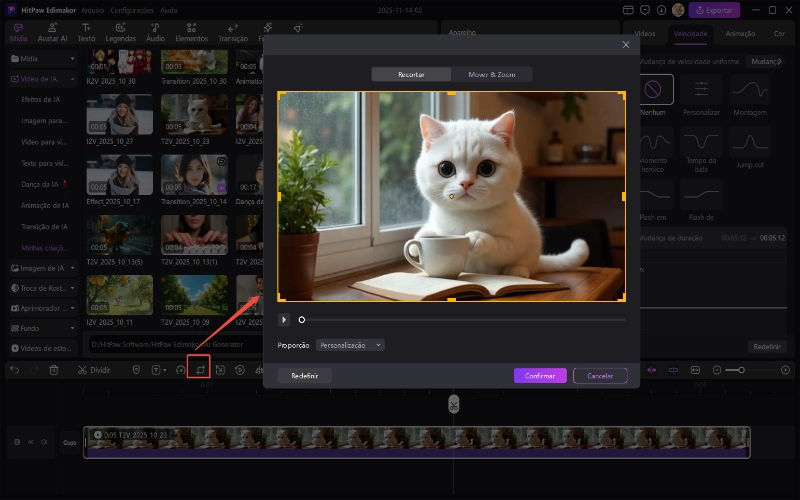Open the Proporção aspect ratio dropdown

pyautogui.click(x=350, y=345)
